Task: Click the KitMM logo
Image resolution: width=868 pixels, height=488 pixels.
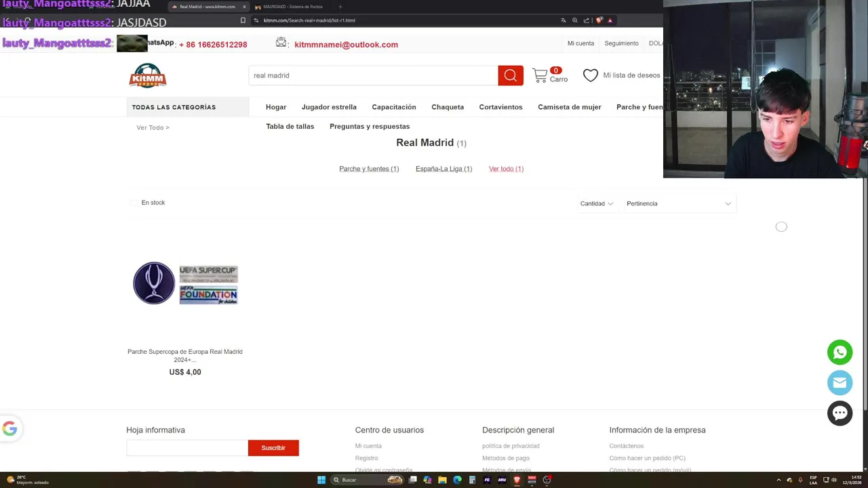Action: 148,75
